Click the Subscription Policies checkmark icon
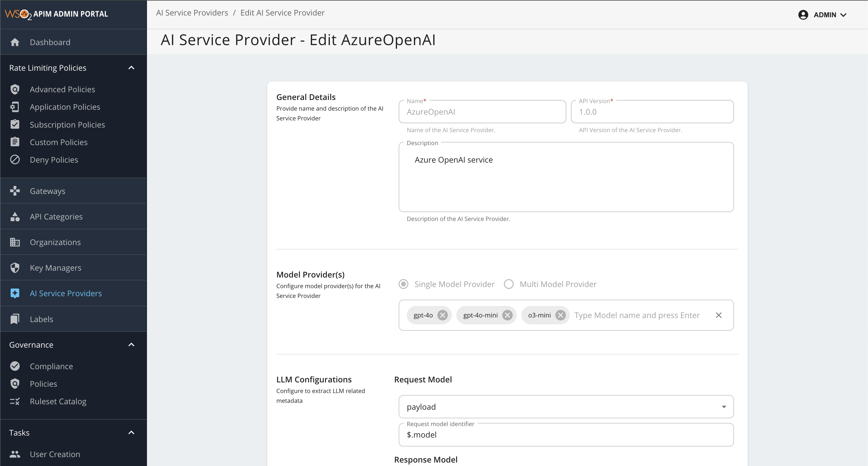868x466 pixels. click(x=15, y=124)
